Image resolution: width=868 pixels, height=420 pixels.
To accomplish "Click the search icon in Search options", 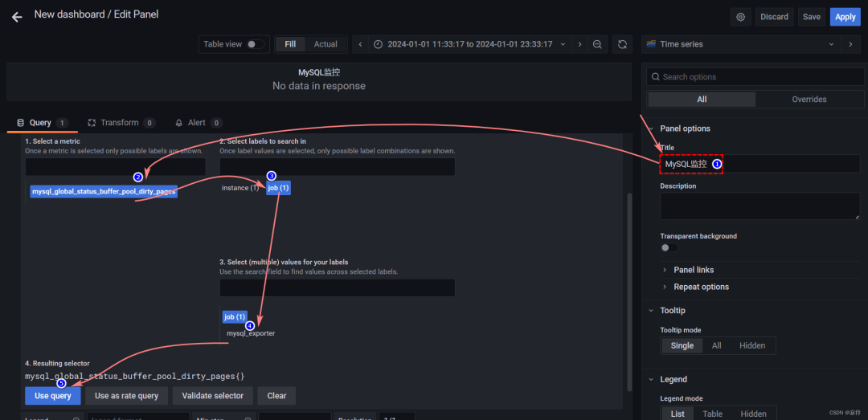I will 656,77.
